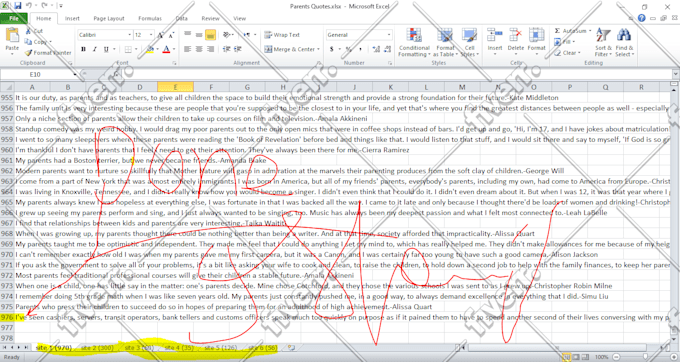Viewport: 680px width, 362px height.
Task: Switch to the View tab
Action: pos(239,19)
